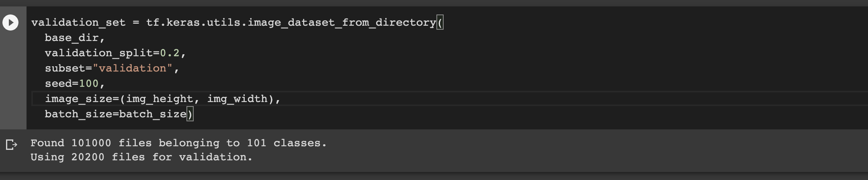Click image_dataset_from_directory function name
Viewport: 868px width, 180px height.
coord(342,22)
